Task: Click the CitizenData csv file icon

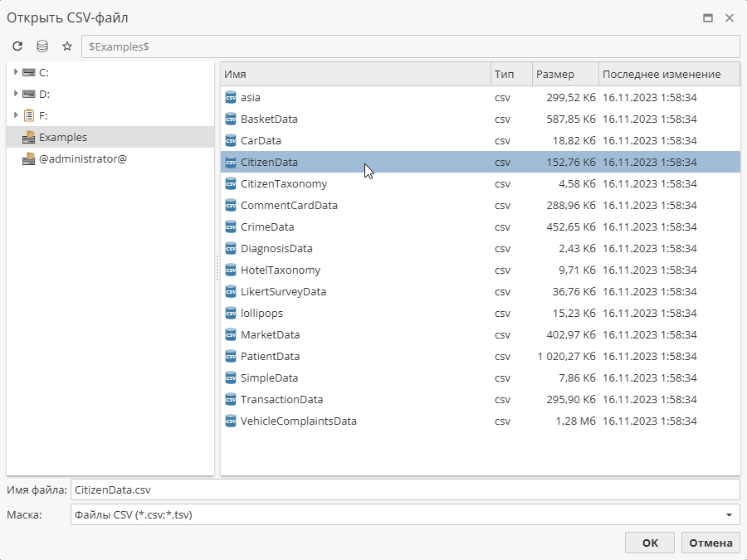Action: click(231, 162)
